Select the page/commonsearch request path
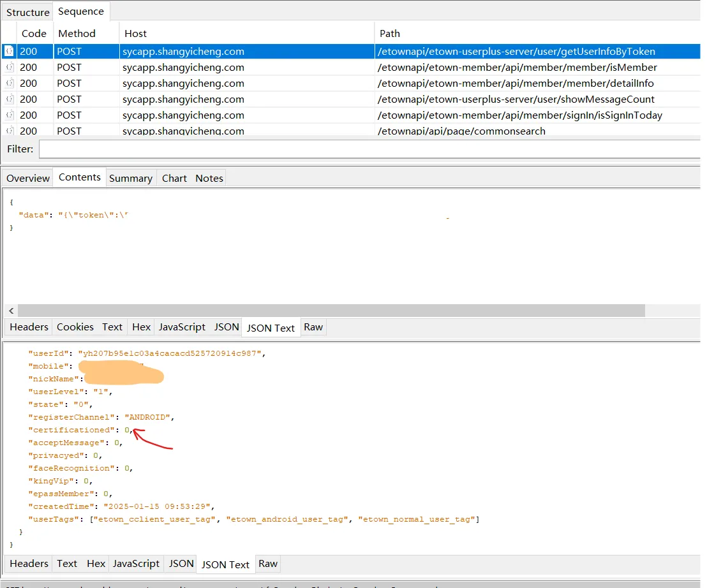The width and height of the screenshot is (714, 588). point(461,131)
